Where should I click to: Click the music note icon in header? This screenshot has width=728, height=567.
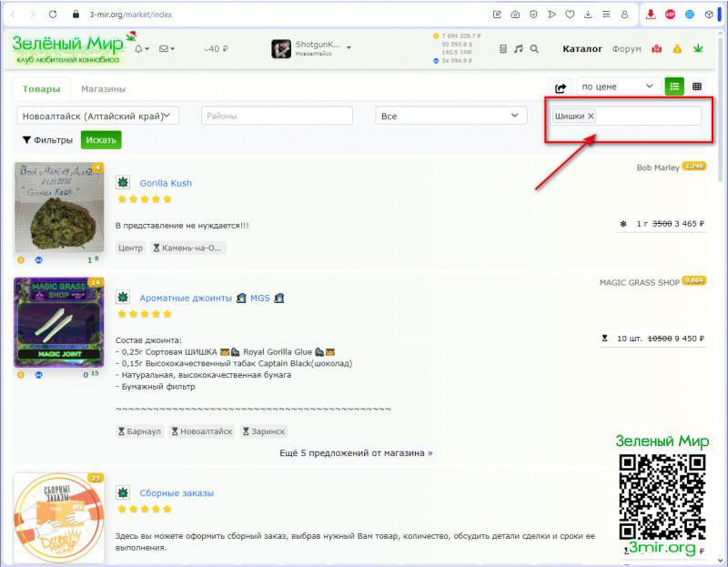(x=518, y=48)
